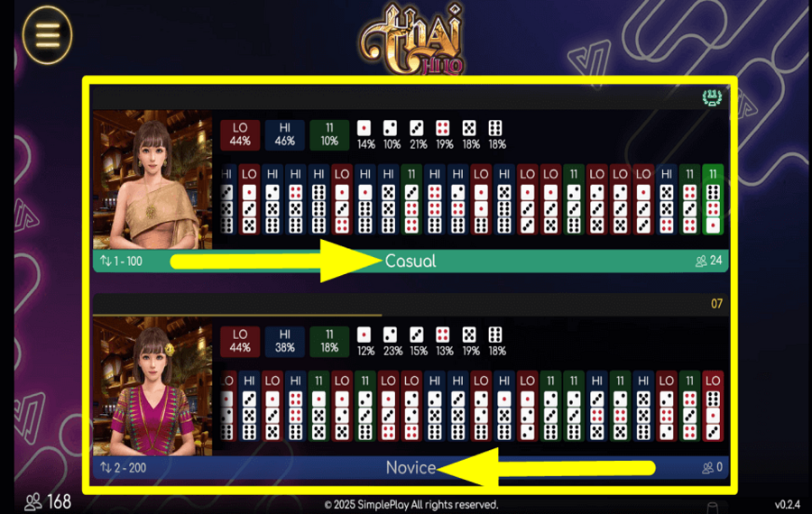
Task: Click the Novice table player count icon
Action: click(706, 468)
